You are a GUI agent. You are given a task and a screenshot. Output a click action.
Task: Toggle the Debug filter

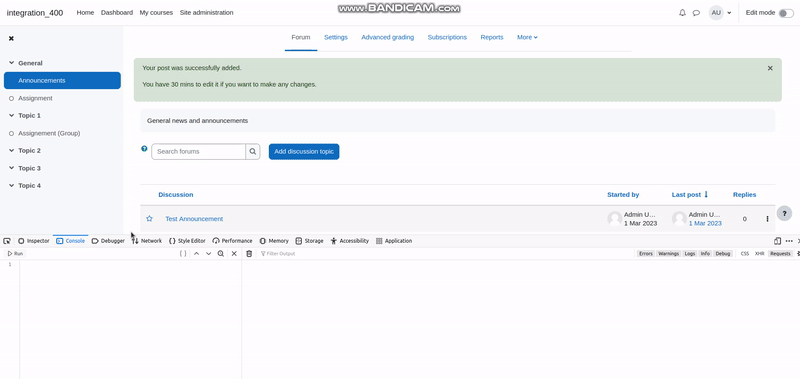(x=722, y=254)
